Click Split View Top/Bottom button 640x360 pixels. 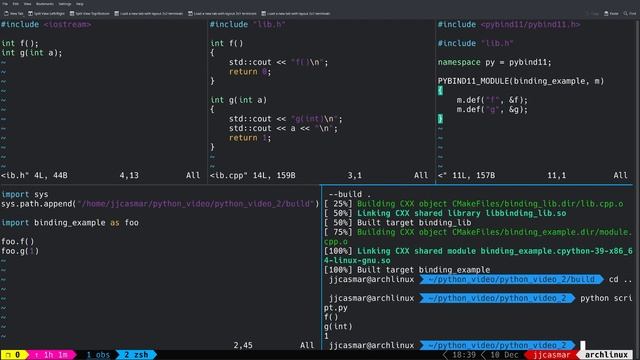pos(89,13)
